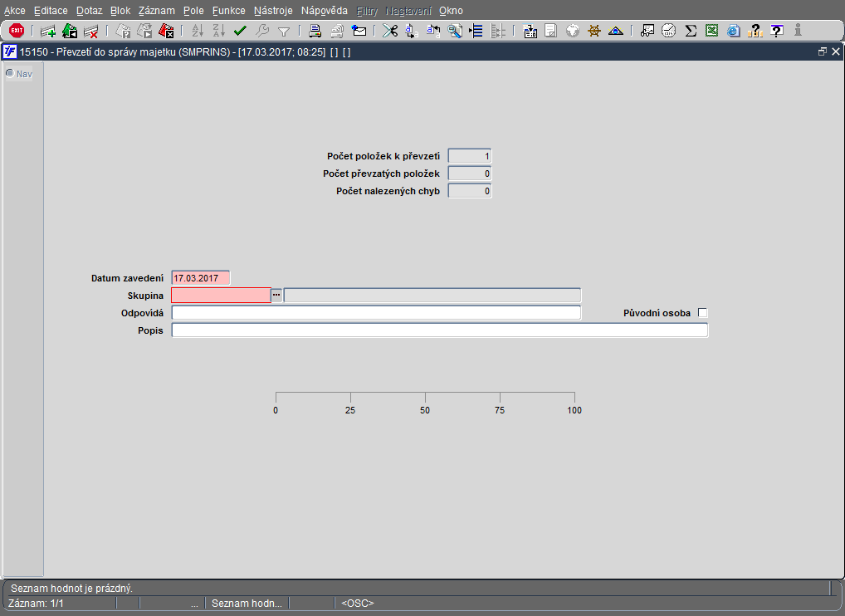Click the Datum zavedení date field
Screen dimensions: 845x616
tap(201, 278)
